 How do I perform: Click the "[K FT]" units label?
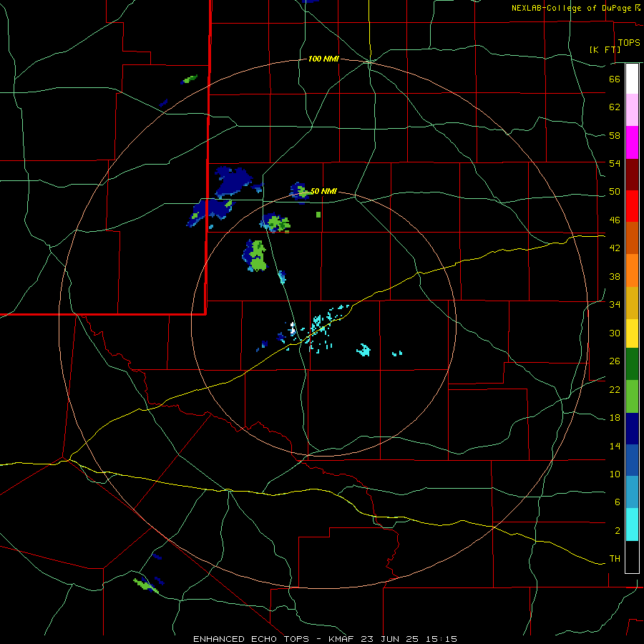[605, 49]
